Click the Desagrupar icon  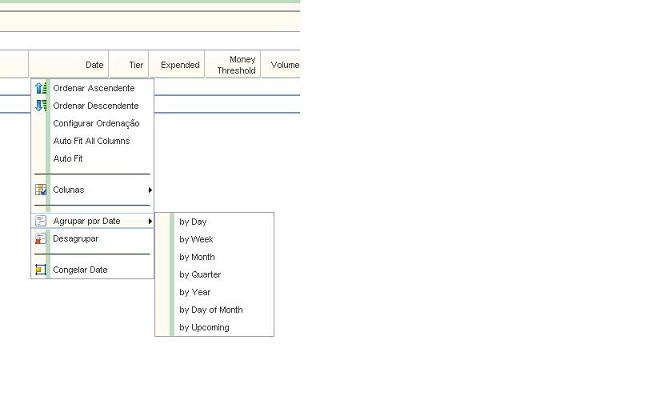pyautogui.click(x=41, y=239)
